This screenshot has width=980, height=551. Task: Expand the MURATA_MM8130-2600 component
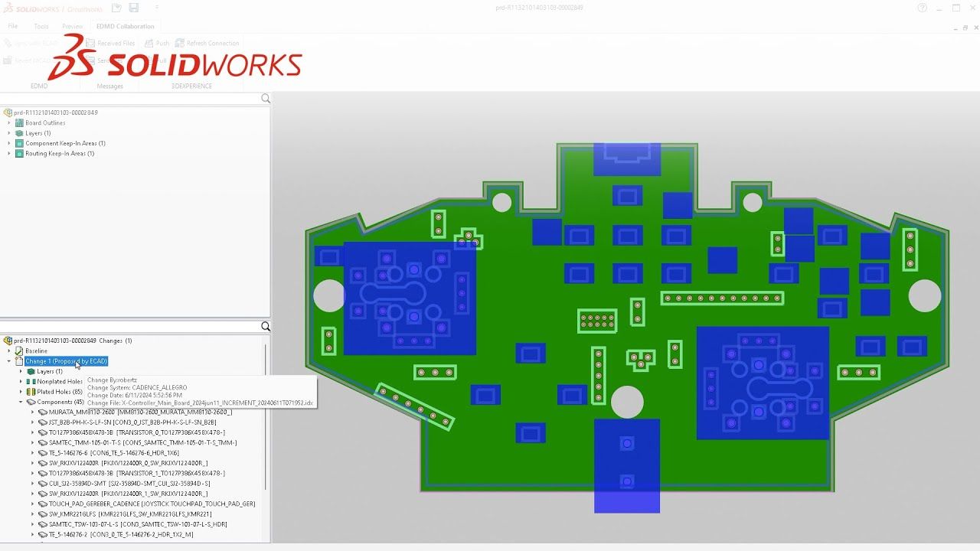32,412
